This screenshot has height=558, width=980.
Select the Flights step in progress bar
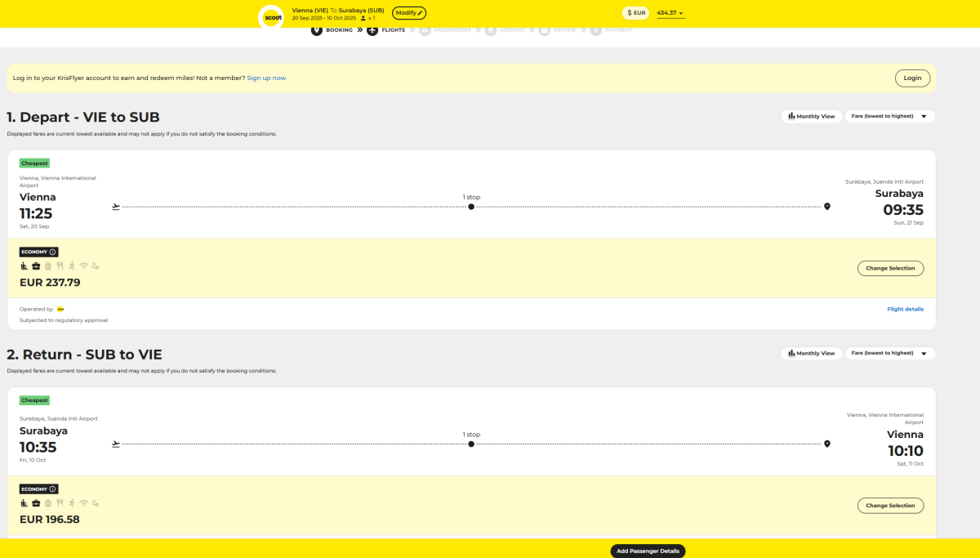387,30
